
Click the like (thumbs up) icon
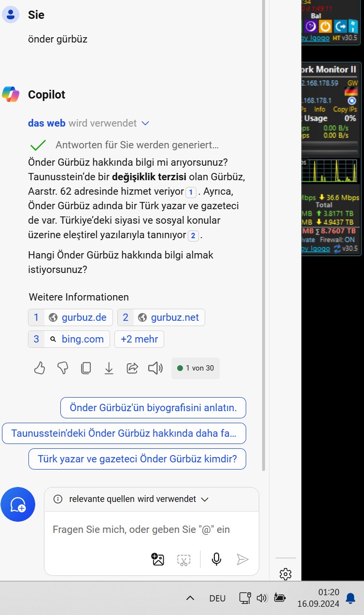[x=40, y=369]
